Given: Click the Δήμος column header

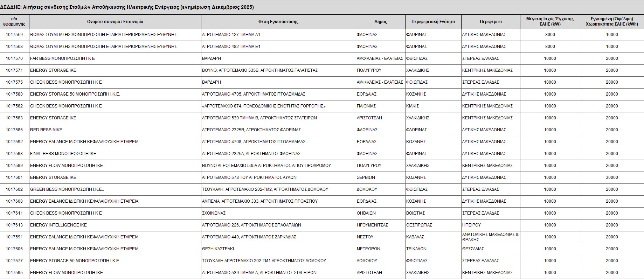Looking at the screenshot, I should click(380, 22).
